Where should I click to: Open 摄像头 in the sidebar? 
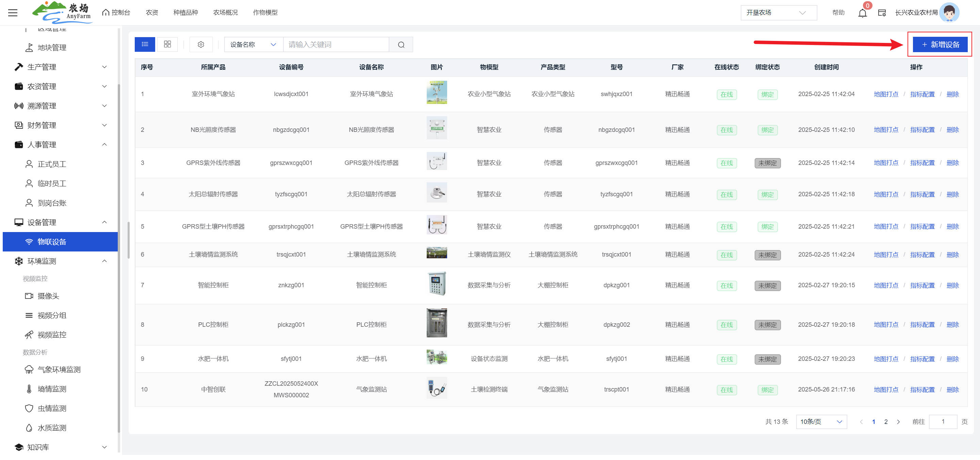[48, 296]
